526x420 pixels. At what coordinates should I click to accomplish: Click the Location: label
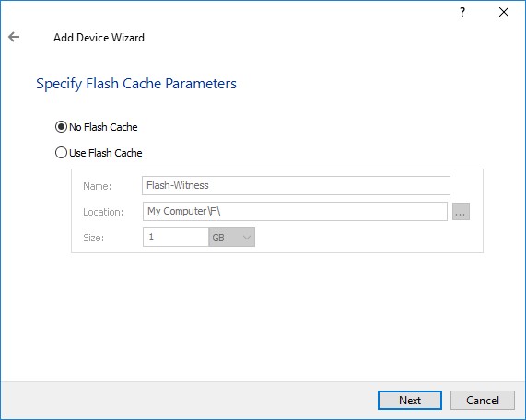click(103, 212)
